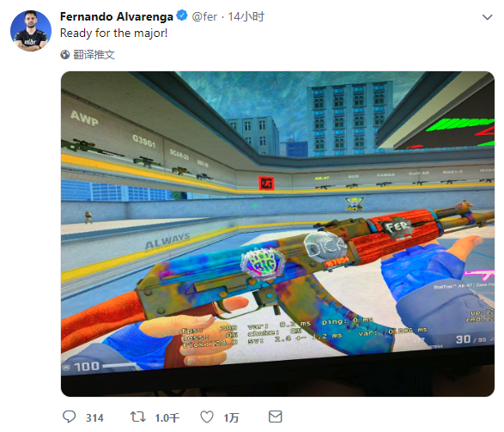504x432 pixels.
Task: Click the FER sticker on the rifle
Action: 398,228
